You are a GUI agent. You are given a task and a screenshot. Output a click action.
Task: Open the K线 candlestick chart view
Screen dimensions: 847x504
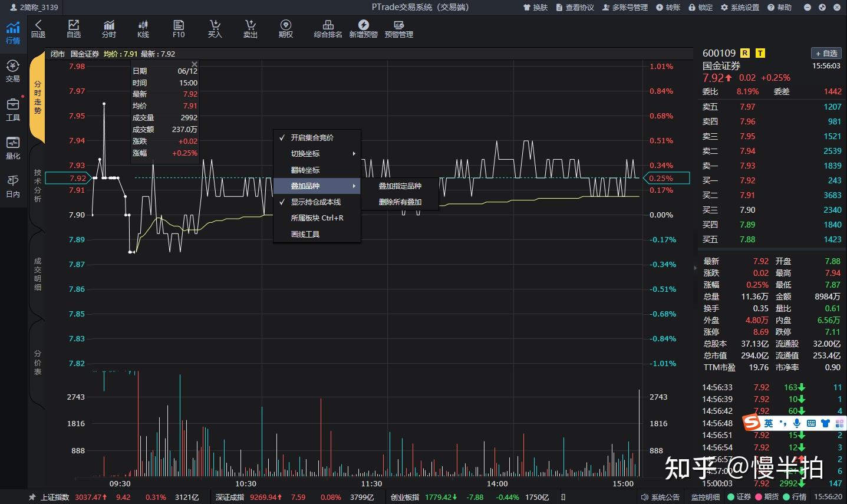pyautogui.click(x=143, y=28)
